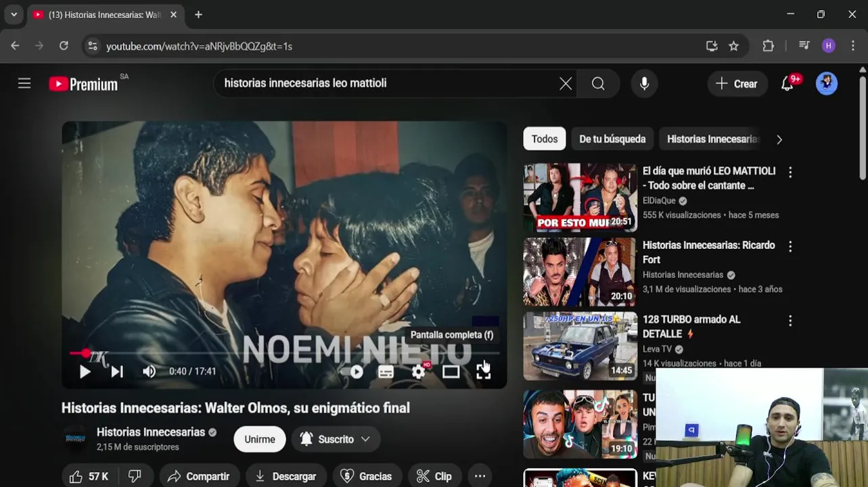
Task: Open the Chrome three-dot menu
Action: (853, 46)
